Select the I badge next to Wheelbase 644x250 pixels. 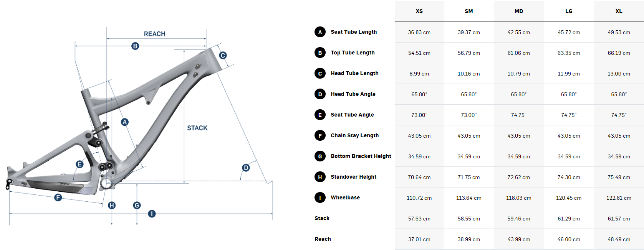pyautogui.click(x=320, y=198)
